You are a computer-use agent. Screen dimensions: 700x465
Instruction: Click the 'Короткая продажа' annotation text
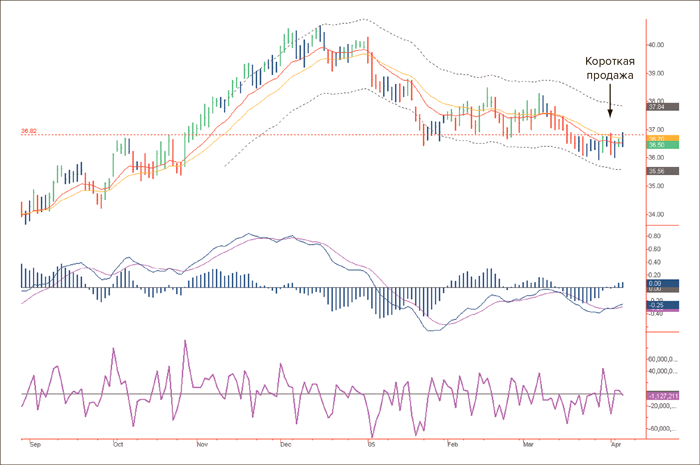[x=609, y=68]
